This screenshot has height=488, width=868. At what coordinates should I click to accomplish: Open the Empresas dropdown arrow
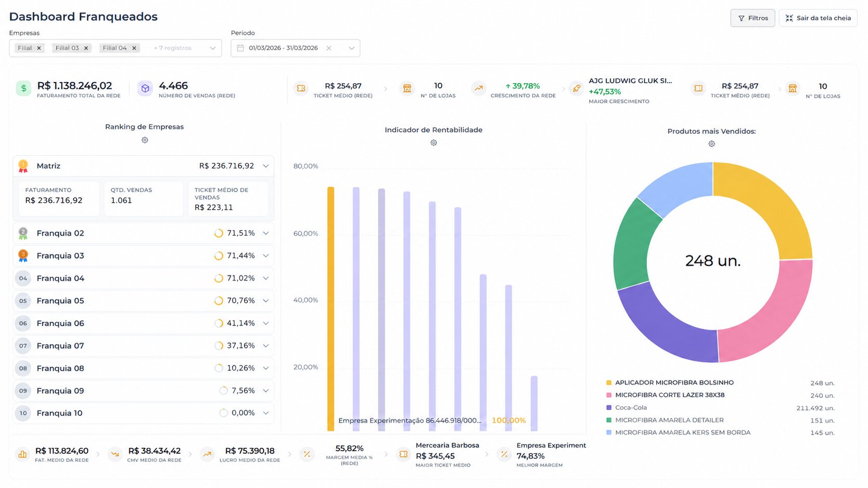click(212, 48)
